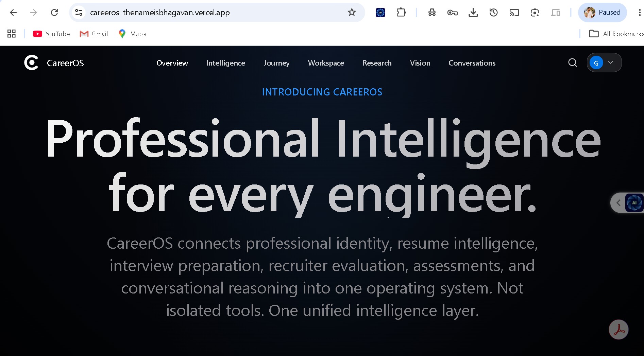
Task: Open the Vision nav item
Action: pos(420,63)
